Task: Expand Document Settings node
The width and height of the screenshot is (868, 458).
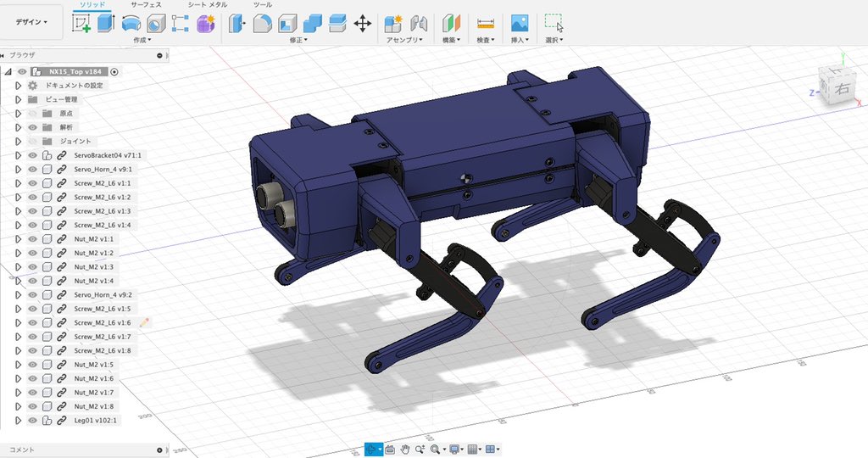Action: pyautogui.click(x=19, y=86)
